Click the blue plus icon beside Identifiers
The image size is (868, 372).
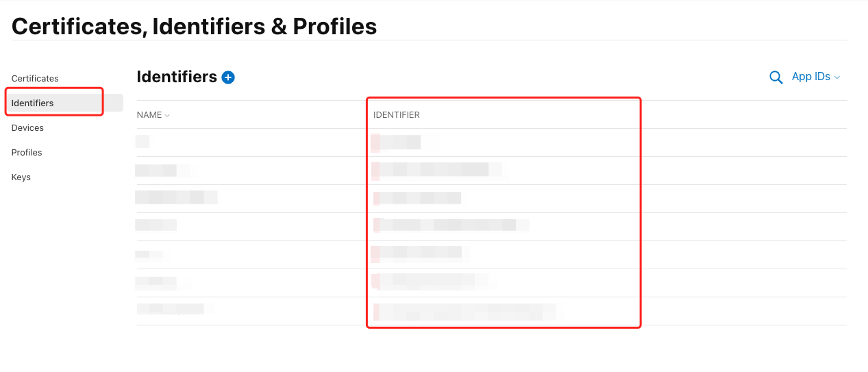pyautogui.click(x=229, y=77)
